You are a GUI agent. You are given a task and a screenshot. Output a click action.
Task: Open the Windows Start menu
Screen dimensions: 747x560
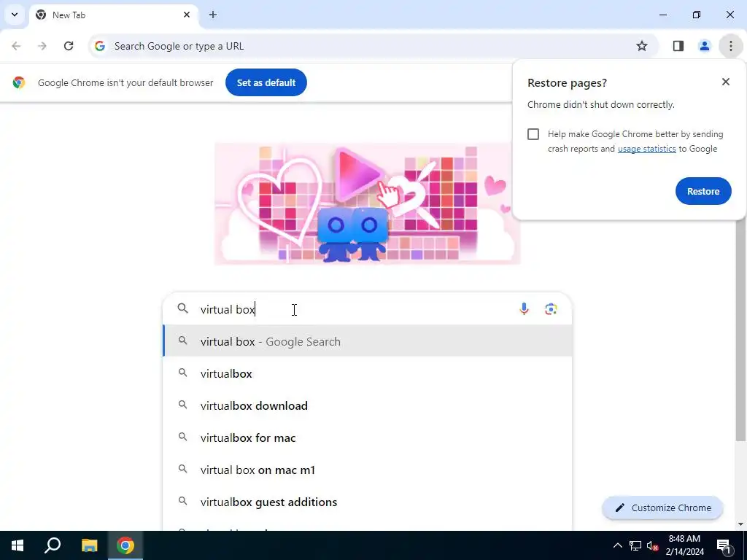(x=18, y=545)
